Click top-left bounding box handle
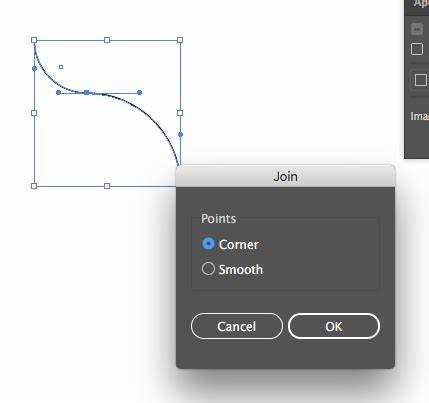 click(x=34, y=40)
